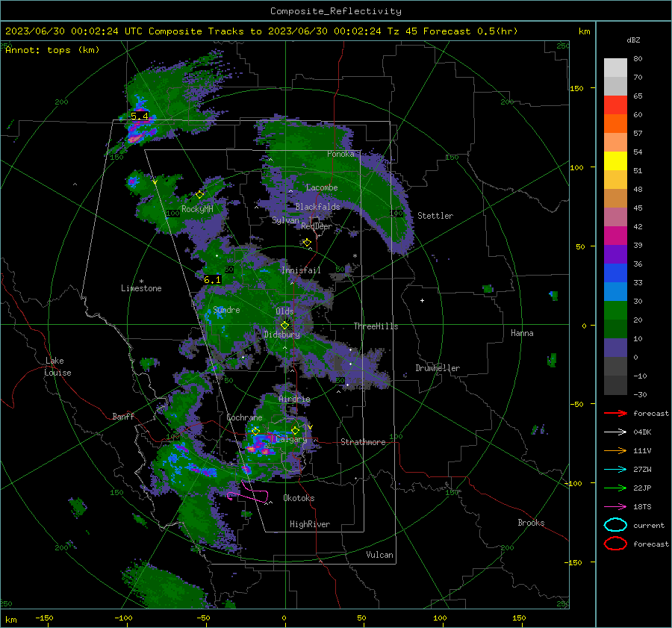Click the asterisk marker above Limestone
The image size is (672, 628).
[141, 282]
